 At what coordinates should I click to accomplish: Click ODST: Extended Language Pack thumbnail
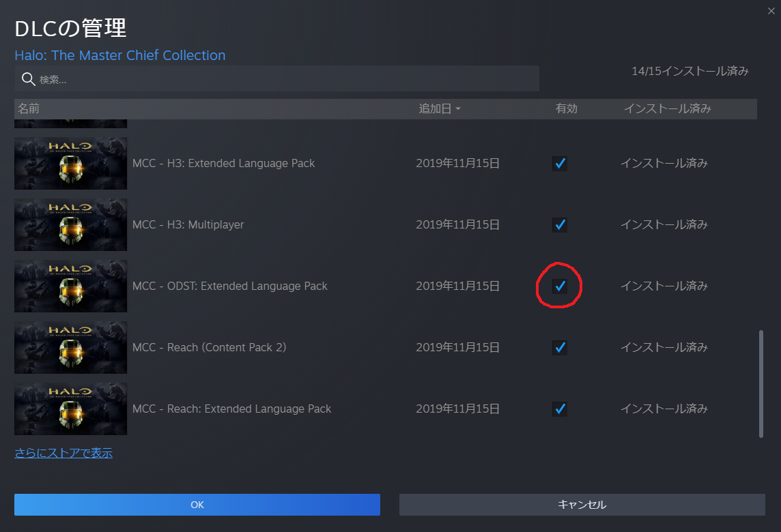pyautogui.click(x=71, y=286)
